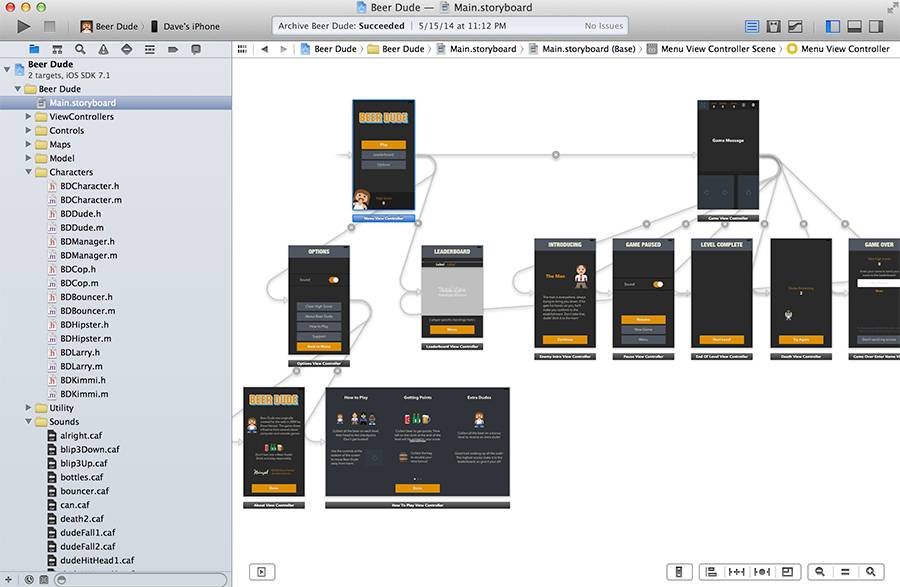Toggle Sound switch in Options scene
This screenshot has width=900, height=587.
click(333, 280)
